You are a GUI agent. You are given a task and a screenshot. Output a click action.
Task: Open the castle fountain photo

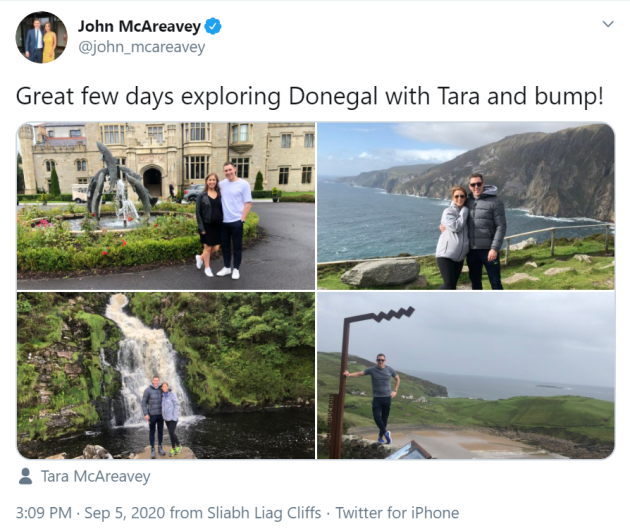click(x=166, y=206)
